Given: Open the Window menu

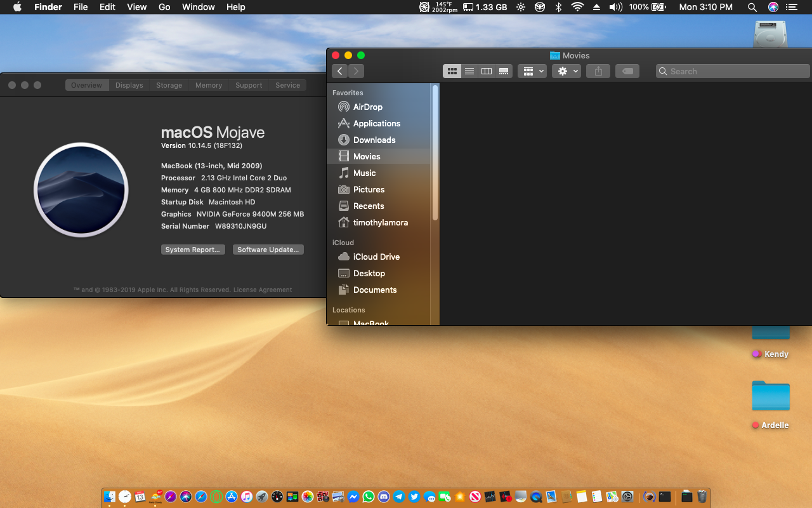Looking at the screenshot, I should click(199, 7).
